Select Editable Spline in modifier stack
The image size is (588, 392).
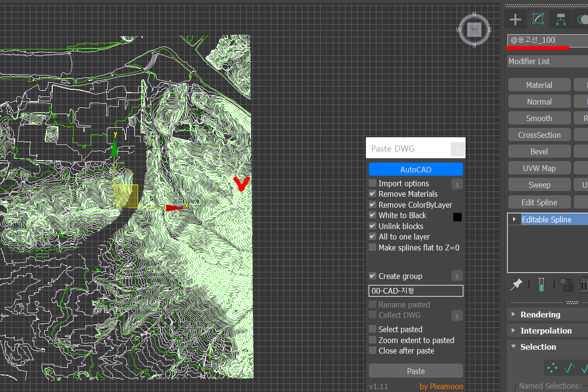(x=547, y=220)
